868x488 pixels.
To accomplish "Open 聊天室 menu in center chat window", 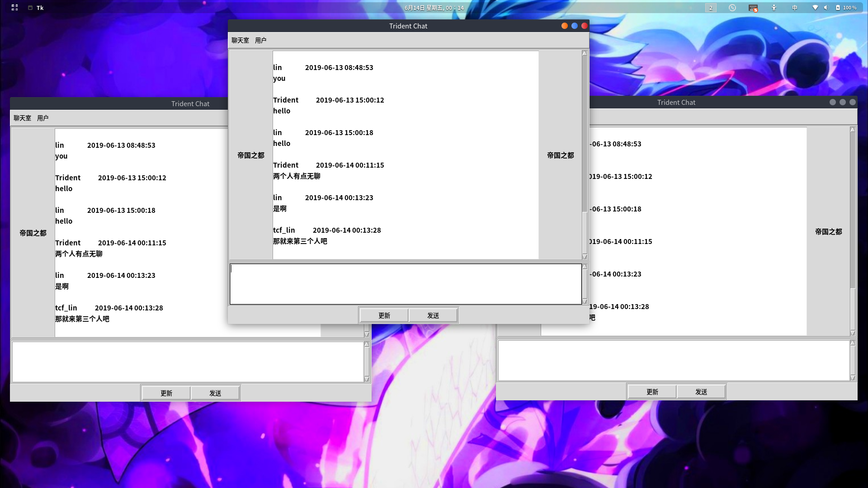I will click(x=240, y=40).
